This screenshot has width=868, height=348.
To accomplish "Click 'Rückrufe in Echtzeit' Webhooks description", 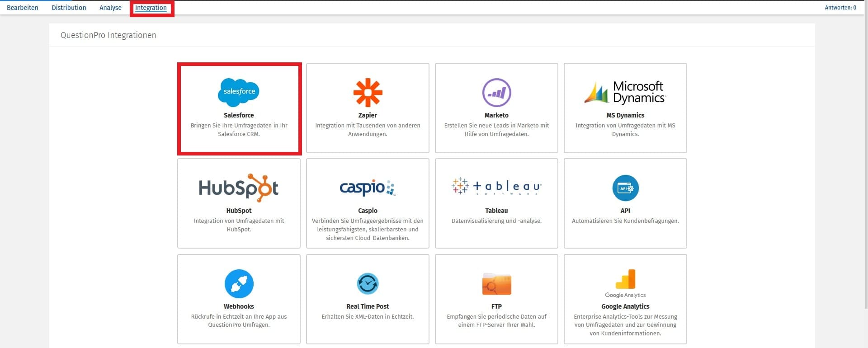I will click(239, 321).
